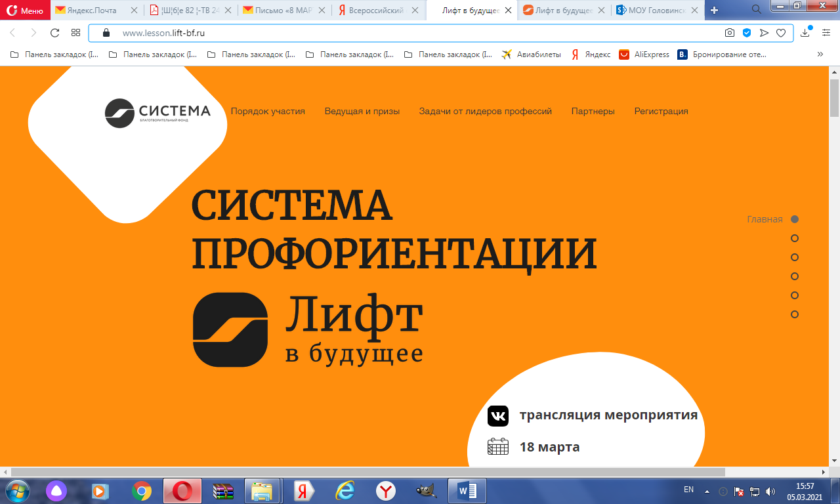
Task: Add bookmark with the heart icon
Action: (x=781, y=33)
